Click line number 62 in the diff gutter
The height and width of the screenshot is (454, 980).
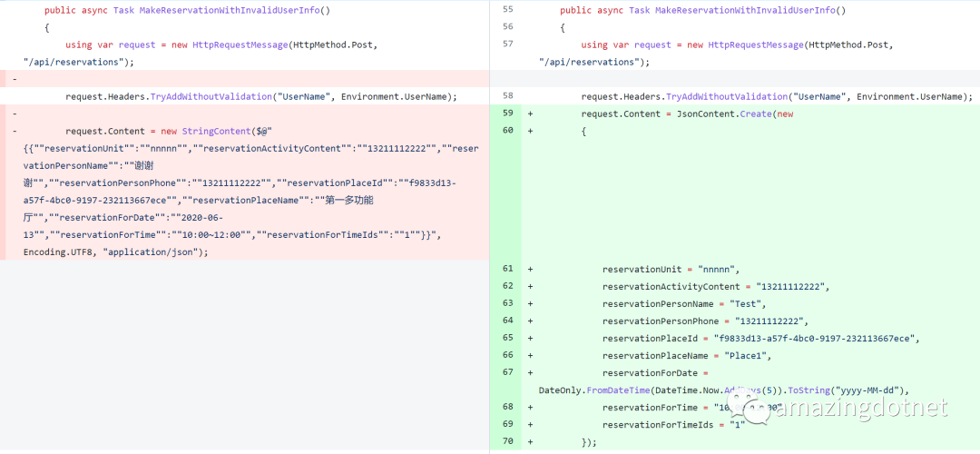(507, 286)
